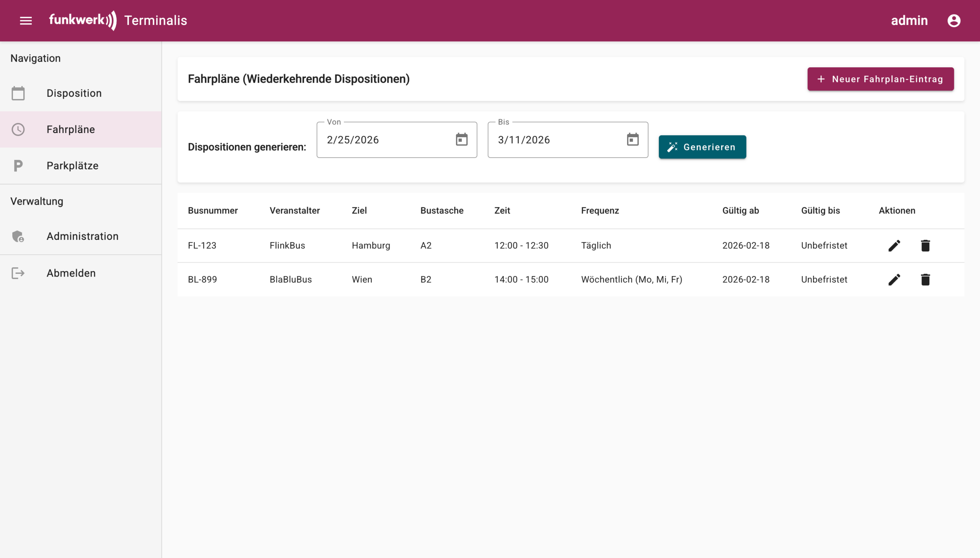Click Abmelden to log out
980x558 pixels.
(71, 273)
